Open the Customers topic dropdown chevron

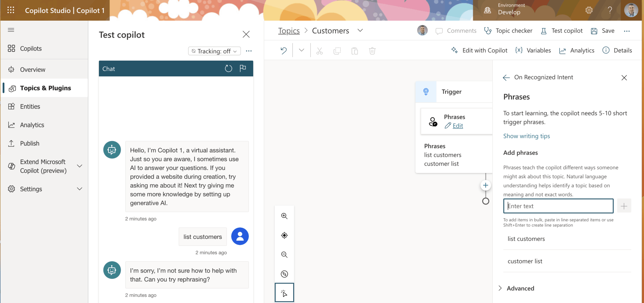pos(360,30)
